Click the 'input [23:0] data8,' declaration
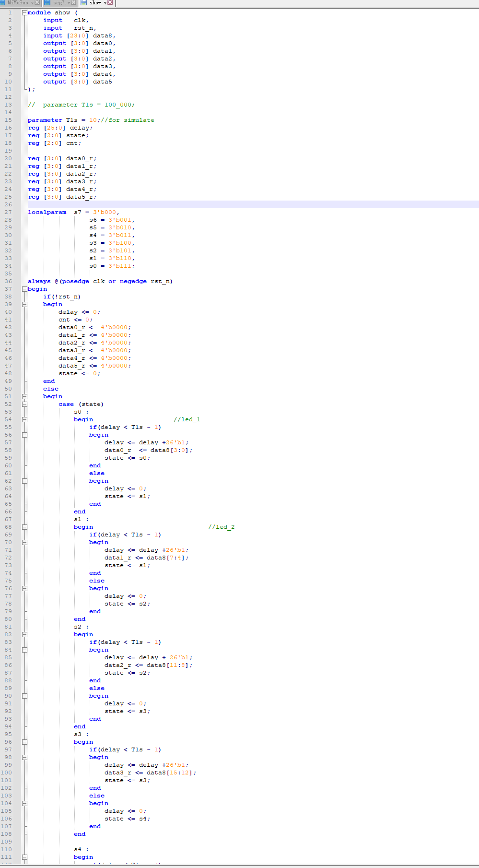The width and height of the screenshot is (479, 868). click(80, 36)
